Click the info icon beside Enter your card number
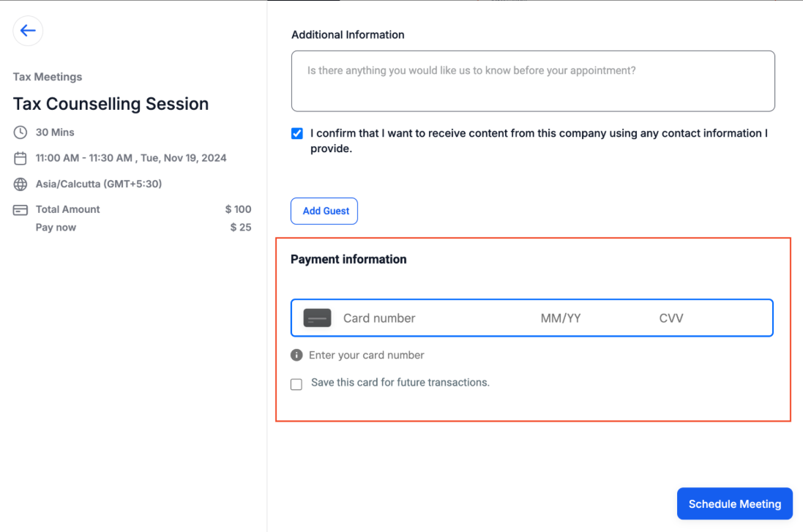The width and height of the screenshot is (803, 532). pyautogui.click(x=296, y=355)
